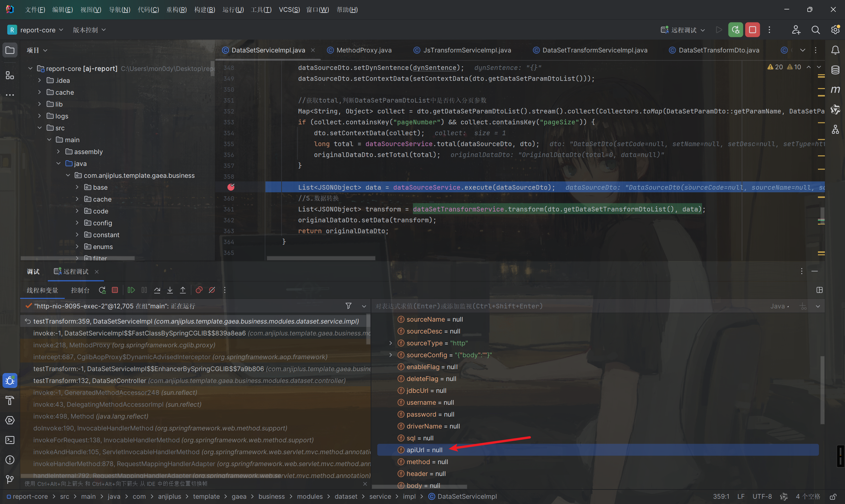Open the Problems tool window icon
This screenshot has width=845, height=504.
click(x=10, y=459)
